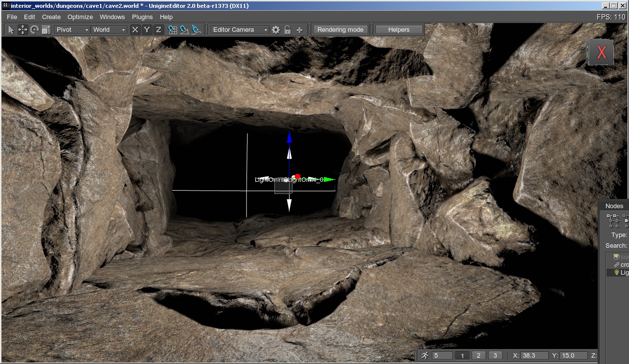Toggle the camera lock icon

click(288, 30)
